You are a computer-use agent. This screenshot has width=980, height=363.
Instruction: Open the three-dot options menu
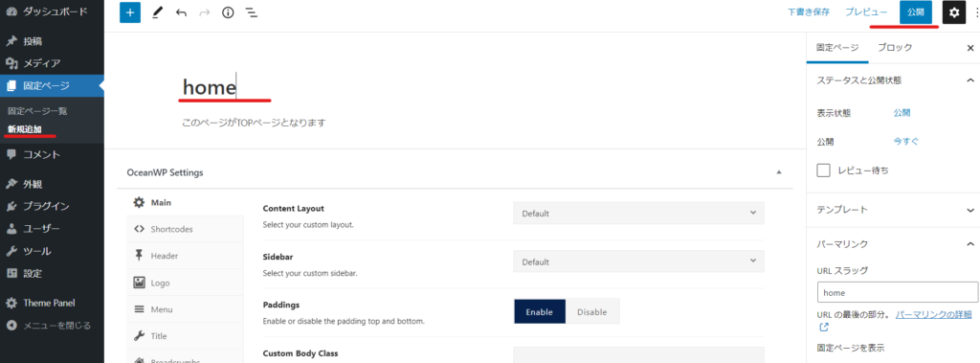point(976,12)
